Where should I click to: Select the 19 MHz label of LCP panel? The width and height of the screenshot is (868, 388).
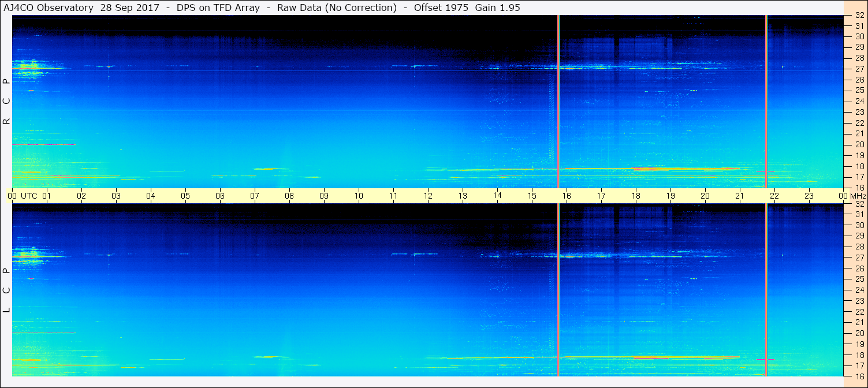(x=859, y=344)
